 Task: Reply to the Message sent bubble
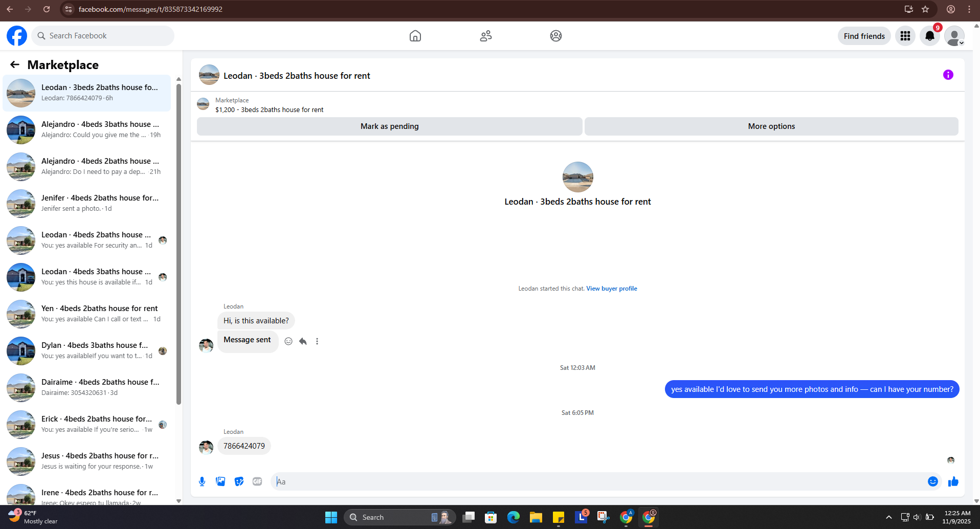point(303,341)
